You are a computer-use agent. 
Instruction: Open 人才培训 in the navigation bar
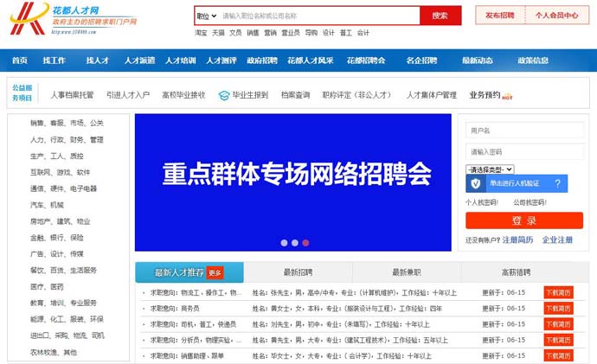(x=181, y=61)
